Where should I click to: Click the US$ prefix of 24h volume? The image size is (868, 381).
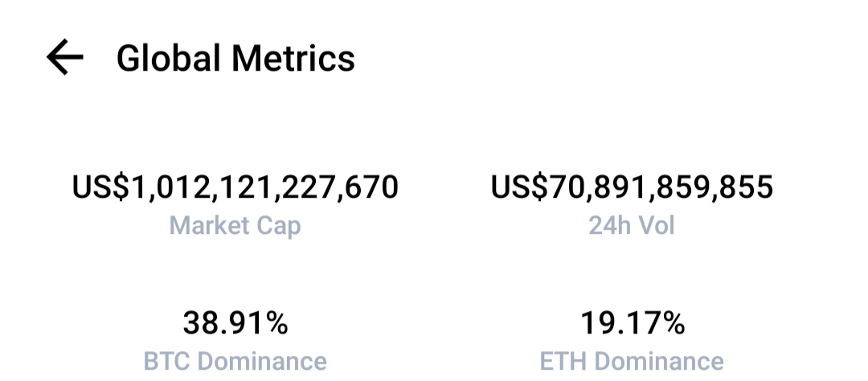518,187
